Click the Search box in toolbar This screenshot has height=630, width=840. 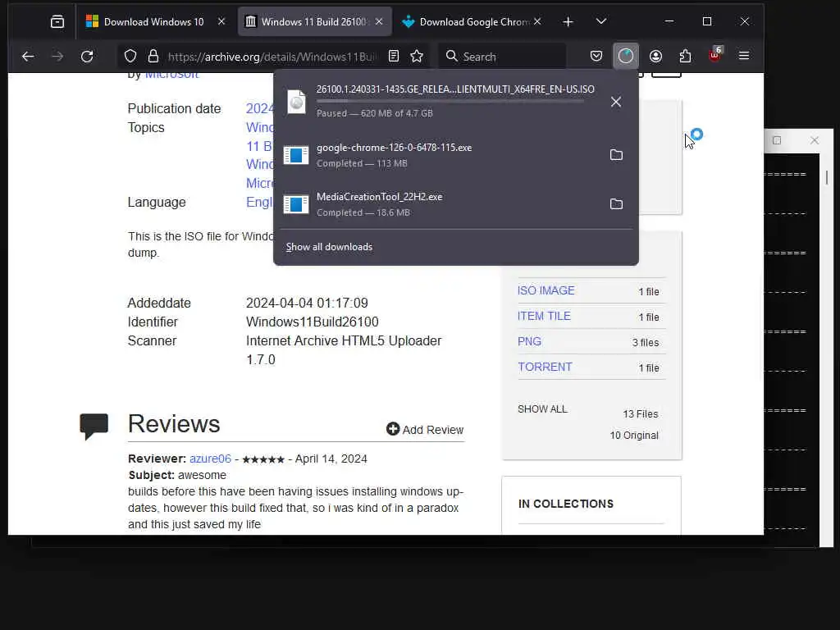(502, 57)
